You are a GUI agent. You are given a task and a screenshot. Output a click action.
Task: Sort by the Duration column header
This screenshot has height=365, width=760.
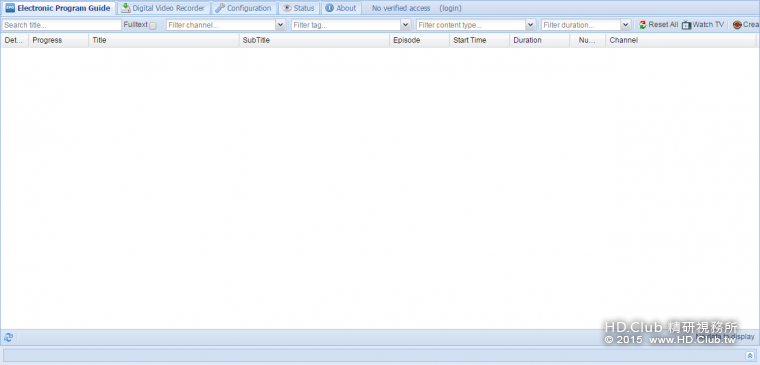[x=539, y=40]
